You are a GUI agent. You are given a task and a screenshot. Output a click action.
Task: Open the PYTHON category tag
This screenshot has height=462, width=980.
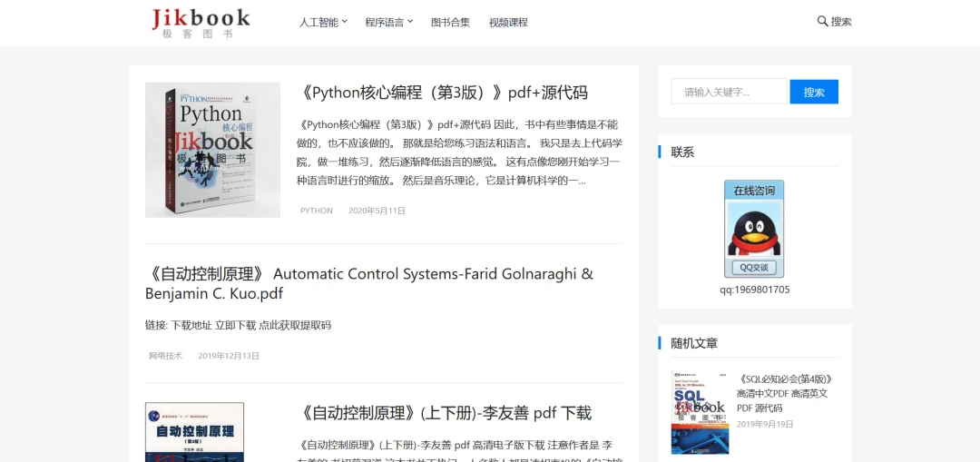[x=317, y=211]
